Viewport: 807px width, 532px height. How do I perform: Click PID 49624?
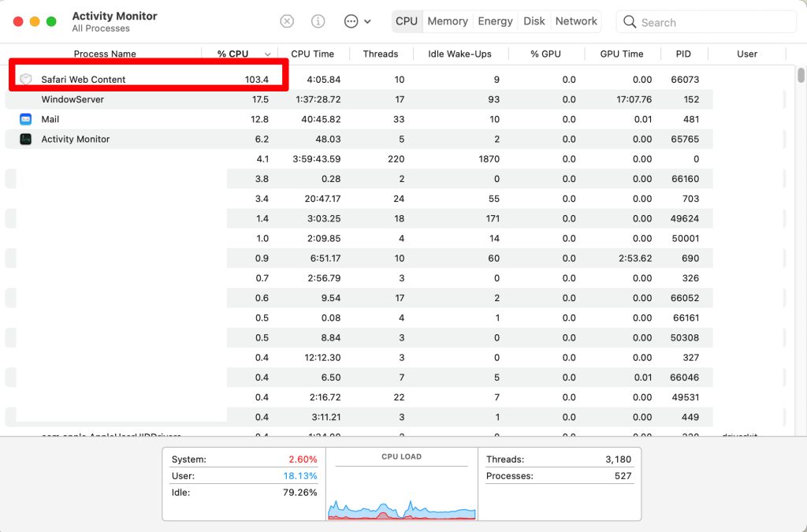[x=685, y=218]
